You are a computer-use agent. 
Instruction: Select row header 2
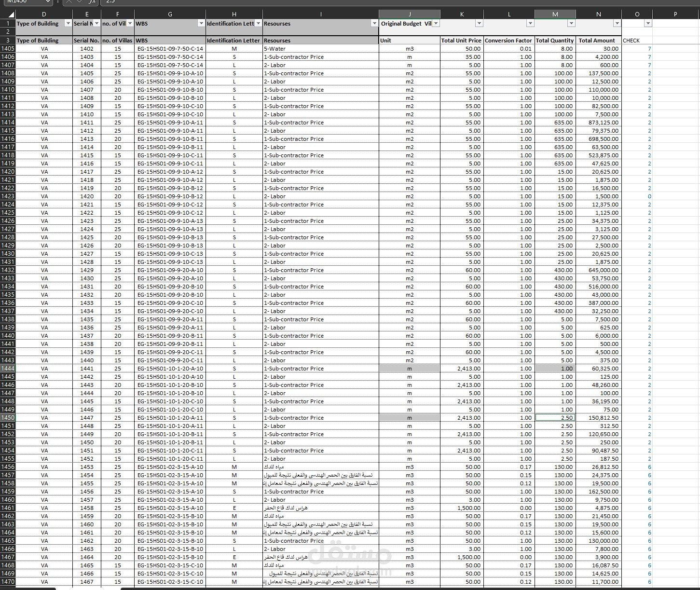point(8,31)
